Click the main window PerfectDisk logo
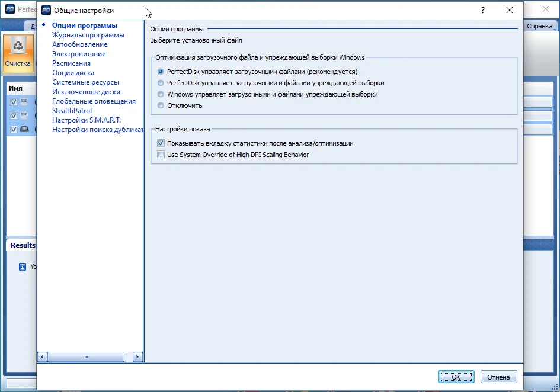560x392 pixels. point(10,9)
